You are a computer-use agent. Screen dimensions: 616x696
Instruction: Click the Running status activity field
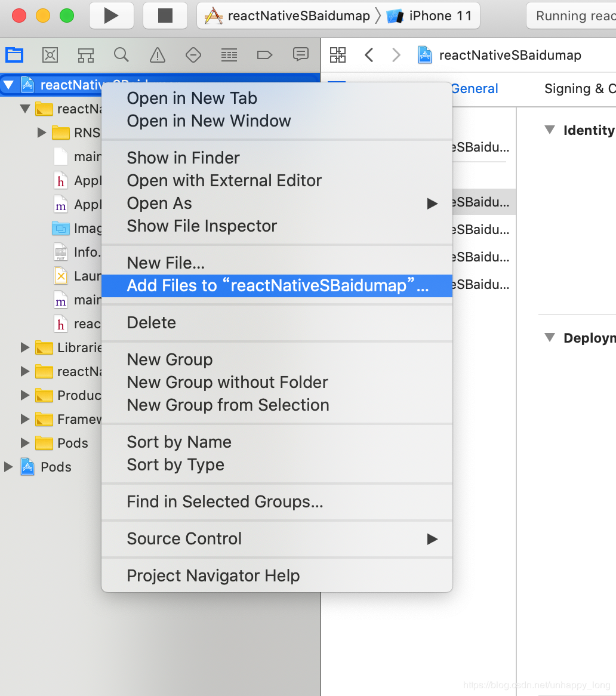pyautogui.click(x=572, y=16)
